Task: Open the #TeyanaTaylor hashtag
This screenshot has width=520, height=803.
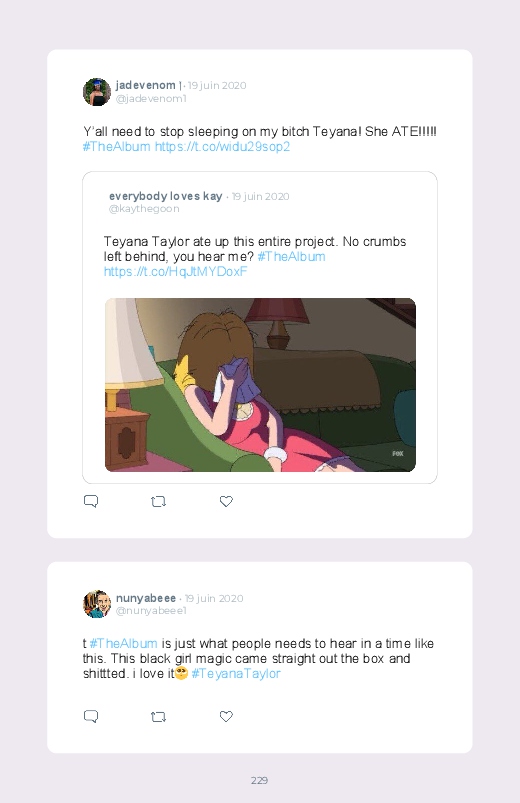Action: coord(236,673)
